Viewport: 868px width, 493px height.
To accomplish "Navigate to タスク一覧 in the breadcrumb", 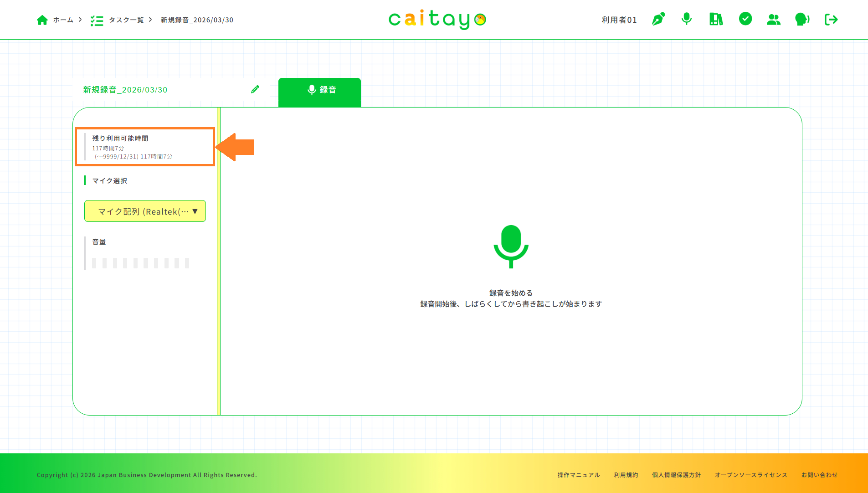I will point(125,20).
